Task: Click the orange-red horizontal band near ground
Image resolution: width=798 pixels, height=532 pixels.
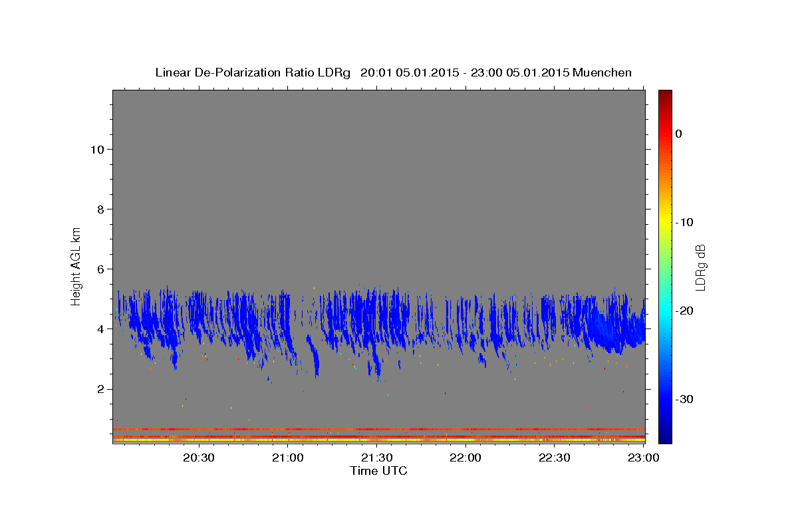Action: [379, 429]
